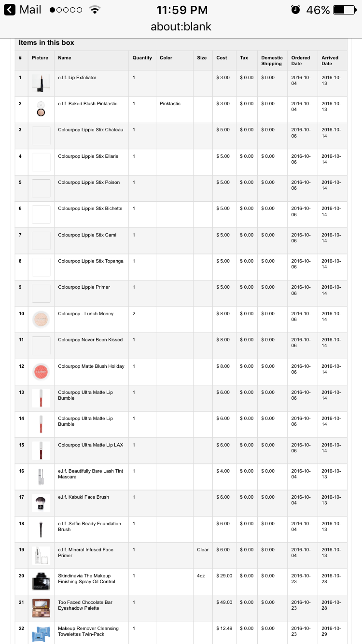The width and height of the screenshot is (362, 644).
Task: Open Matte Blush Holiday product picture
Action: (x=41, y=372)
